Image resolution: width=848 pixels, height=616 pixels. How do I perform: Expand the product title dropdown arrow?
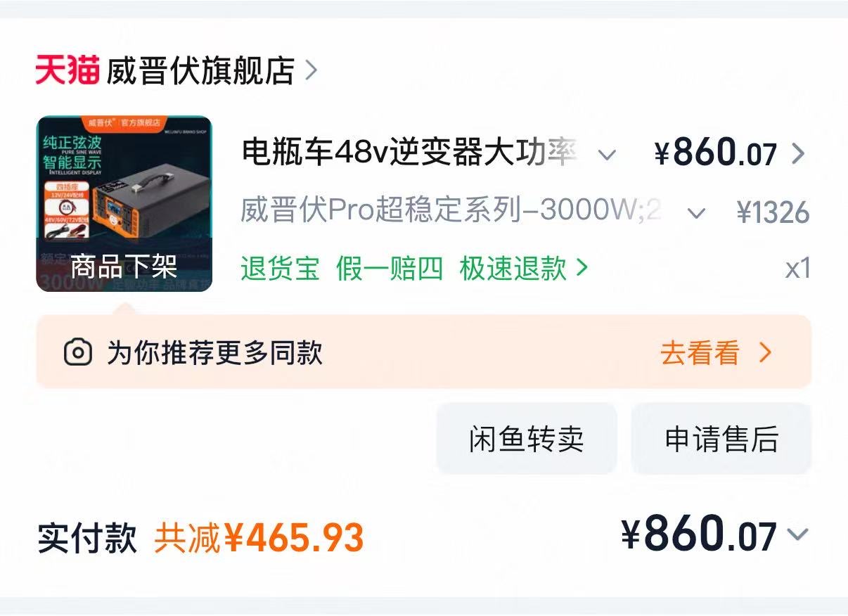tap(607, 154)
